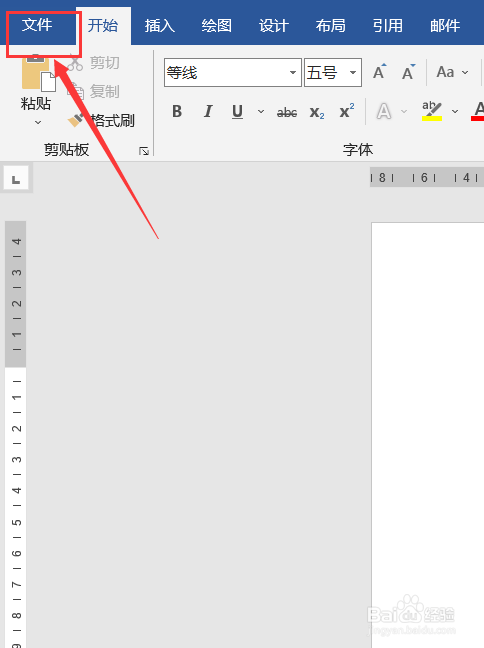Image resolution: width=484 pixels, height=648 pixels.
Task: Expand underline style dropdown arrow
Action: (x=261, y=111)
